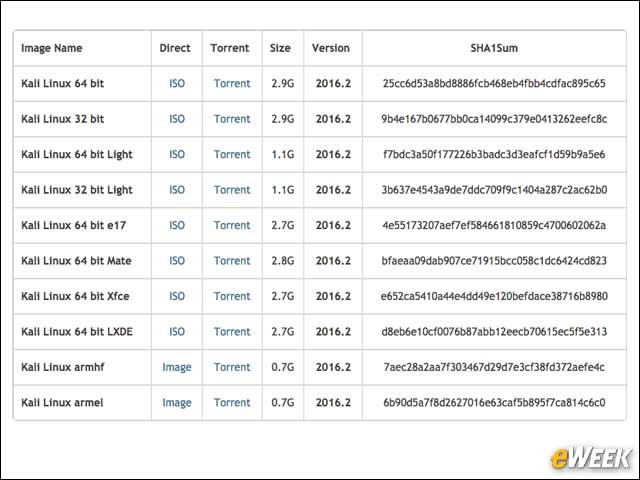Click the 1.1G size for 64 bit Light
The image size is (640, 480).
(x=282, y=154)
